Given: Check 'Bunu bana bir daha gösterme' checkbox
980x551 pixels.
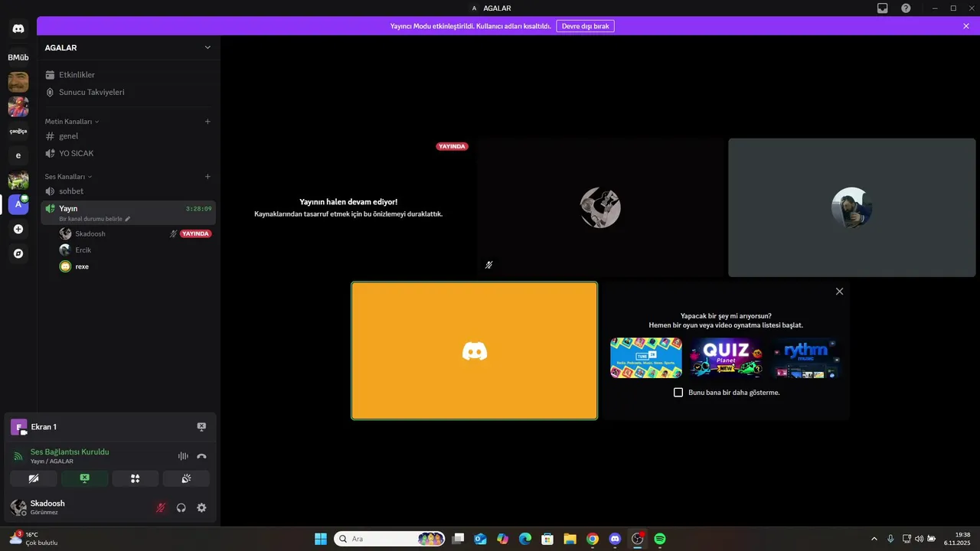Looking at the screenshot, I should click(678, 393).
